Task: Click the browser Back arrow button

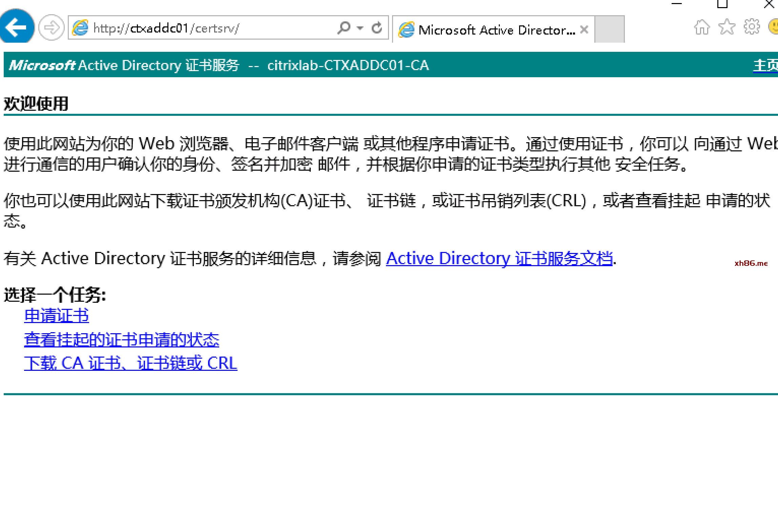Action: (x=16, y=27)
